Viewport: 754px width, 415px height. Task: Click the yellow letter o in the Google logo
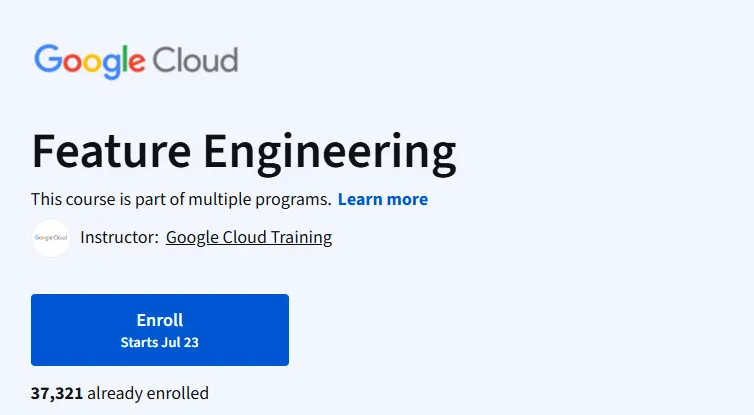[92, 63]
